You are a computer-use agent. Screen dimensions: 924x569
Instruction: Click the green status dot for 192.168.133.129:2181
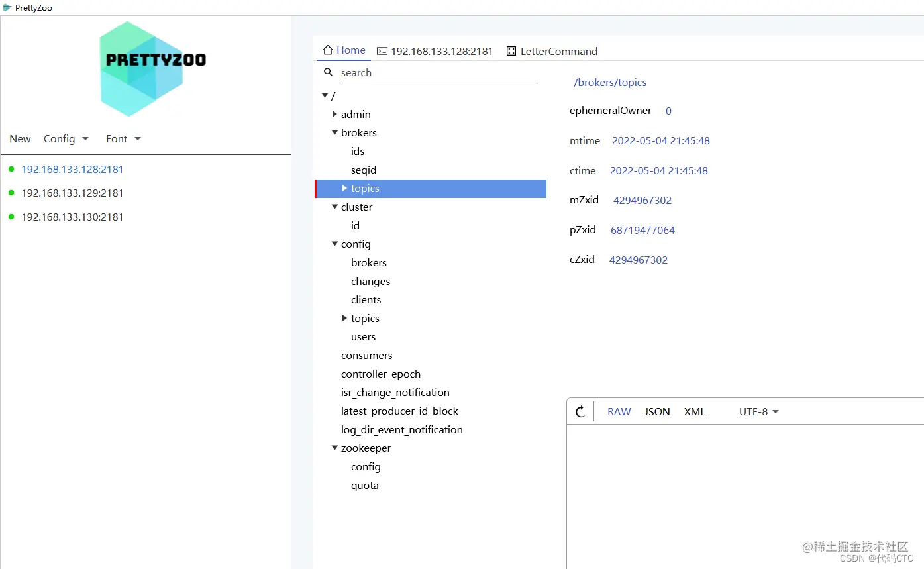[11, 193]
